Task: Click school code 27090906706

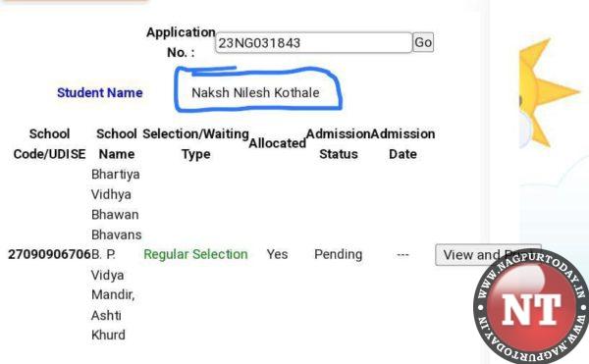Action: click(49, 254)
